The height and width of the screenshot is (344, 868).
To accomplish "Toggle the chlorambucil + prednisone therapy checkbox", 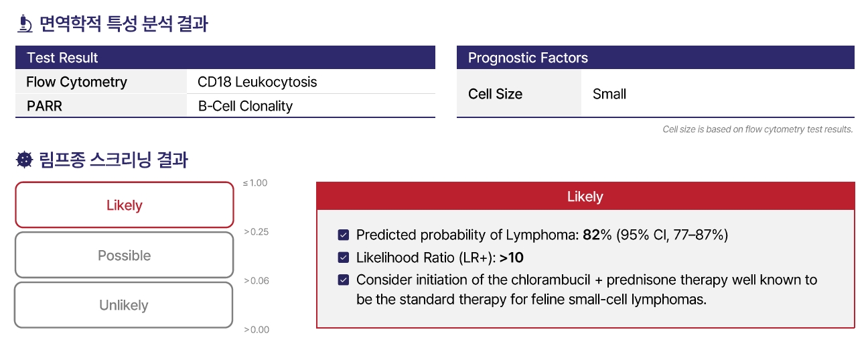I will (x=344, y=280).
